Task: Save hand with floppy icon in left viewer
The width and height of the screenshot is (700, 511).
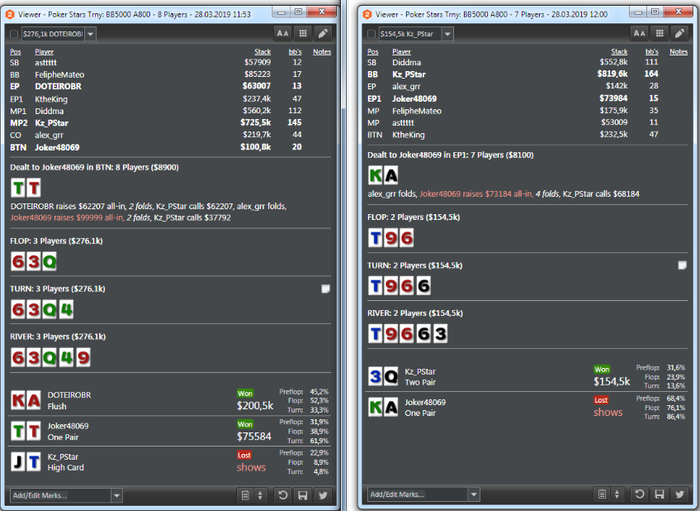Action: [303, 495]
